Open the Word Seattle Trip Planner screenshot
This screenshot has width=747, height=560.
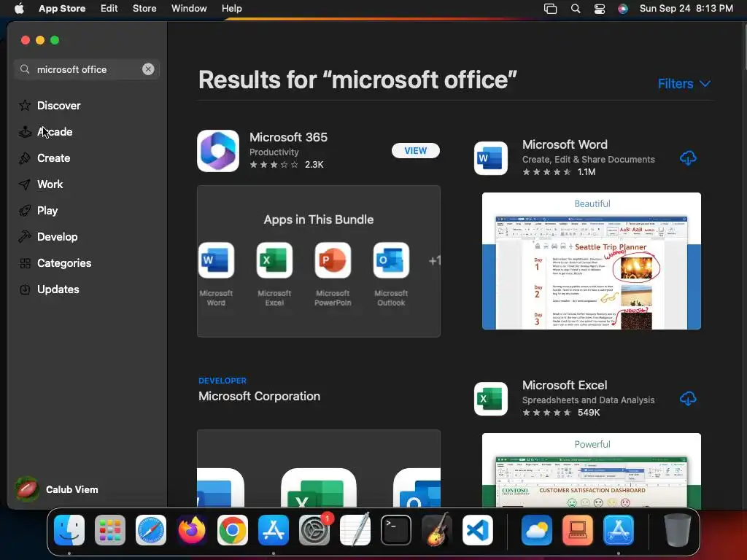pyautogui.click(x=592, y=261)
